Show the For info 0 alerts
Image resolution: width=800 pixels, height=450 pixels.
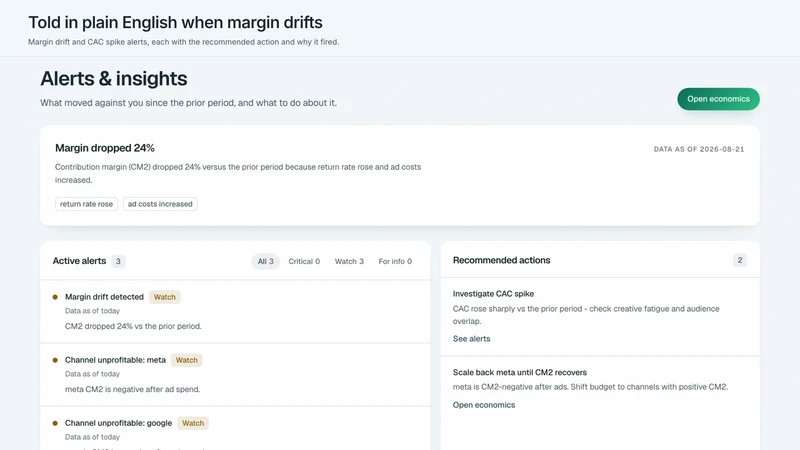[395, 261]
